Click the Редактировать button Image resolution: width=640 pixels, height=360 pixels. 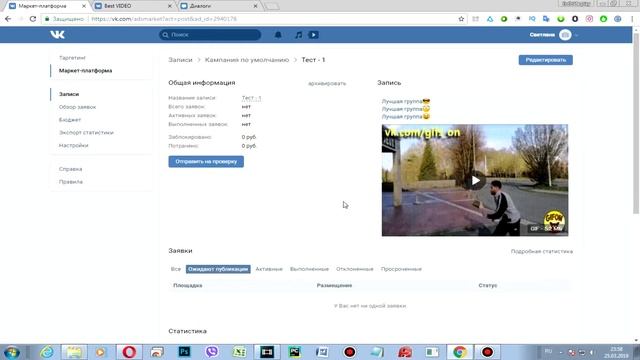pyautogui.click(x=546, y=60)
